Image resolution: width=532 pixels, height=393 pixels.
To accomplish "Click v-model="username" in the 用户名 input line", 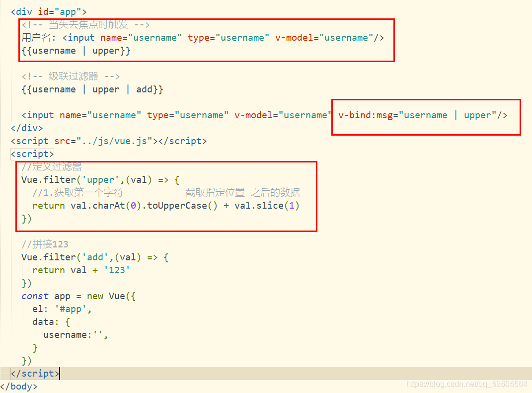I will [x=324, y=38].
